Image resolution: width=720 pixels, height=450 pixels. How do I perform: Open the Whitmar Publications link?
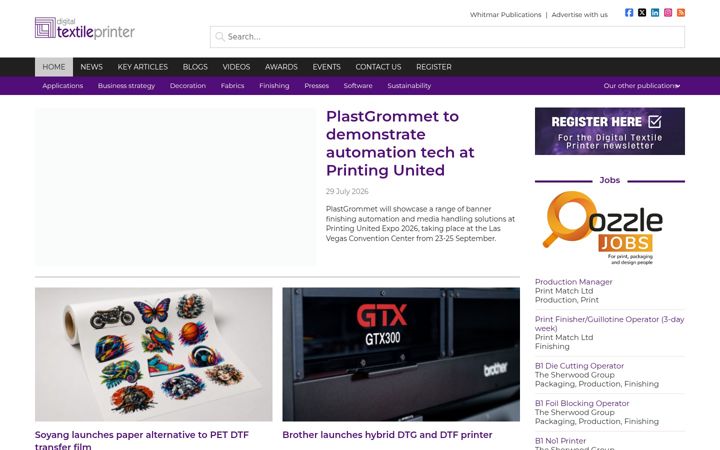[506, 15]
